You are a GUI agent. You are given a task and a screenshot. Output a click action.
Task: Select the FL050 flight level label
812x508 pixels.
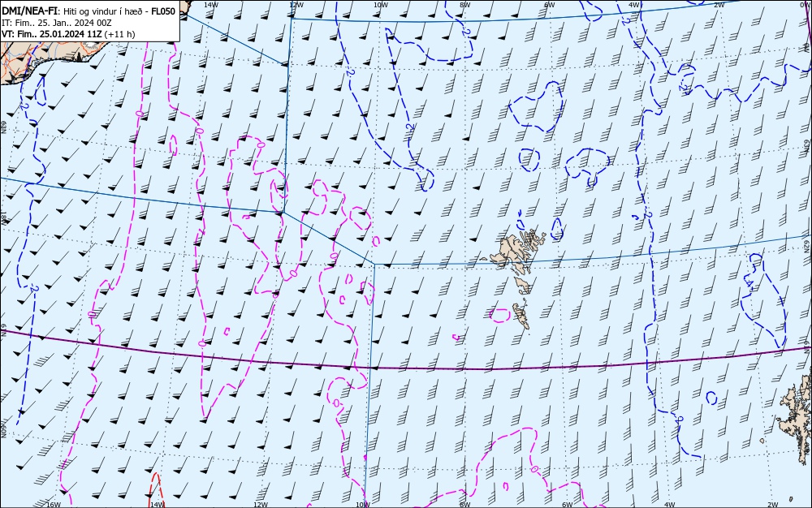pos(163,11)
